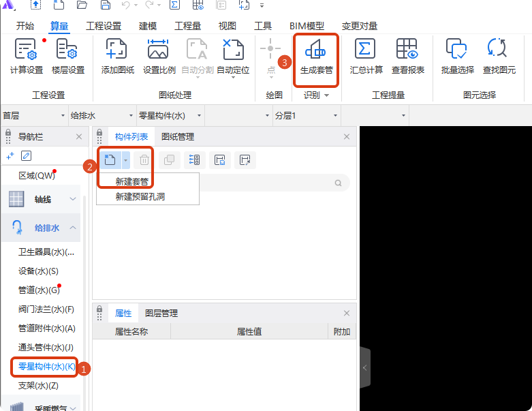Open 查看报表 view reports
Screen dimensions: 532x411
(408, 57)
